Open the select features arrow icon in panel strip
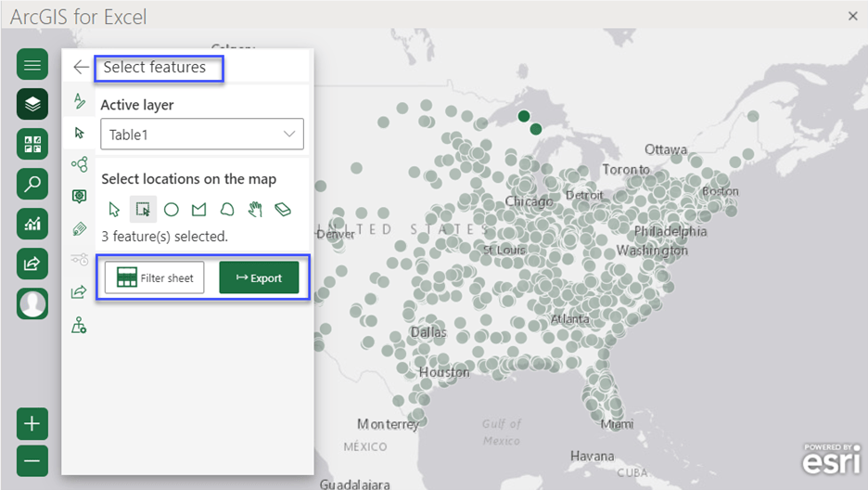868x490 pixels. coord(79,133)
